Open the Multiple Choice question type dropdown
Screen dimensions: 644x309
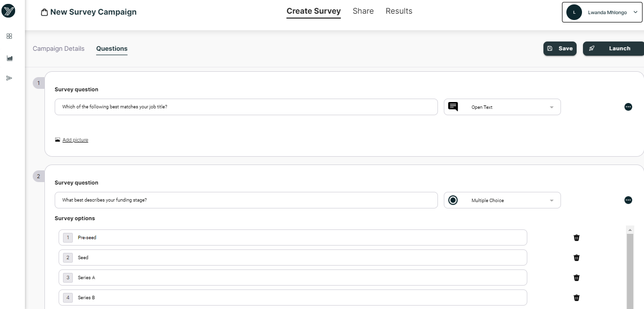point(502,200)
